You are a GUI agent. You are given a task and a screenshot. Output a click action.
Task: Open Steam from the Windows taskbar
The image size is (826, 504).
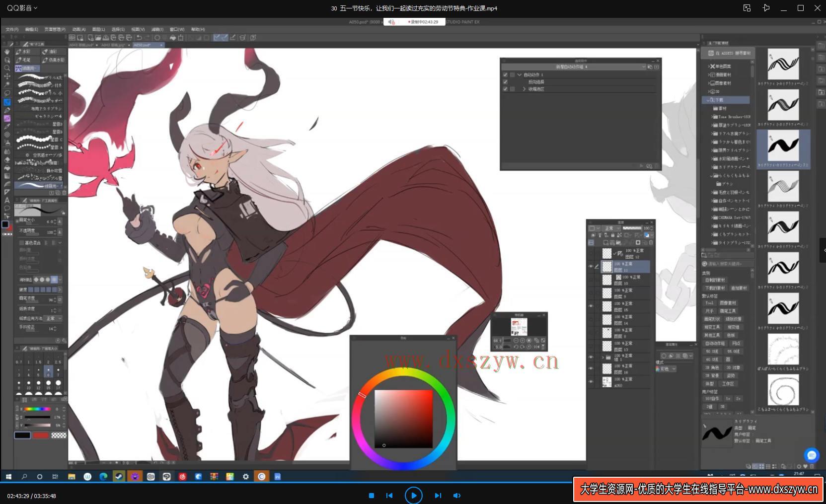[119, 476]
